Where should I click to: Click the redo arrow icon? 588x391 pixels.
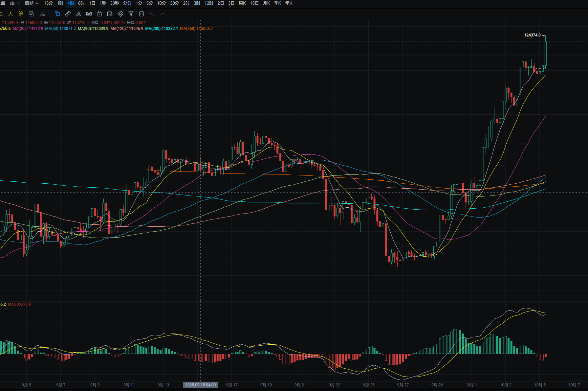tap(162, 14)
